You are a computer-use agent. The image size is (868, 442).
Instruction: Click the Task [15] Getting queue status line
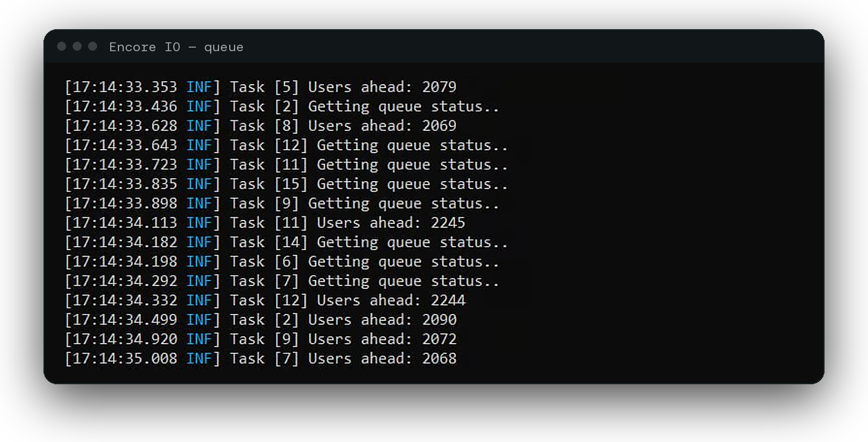[x=286, y=184]
